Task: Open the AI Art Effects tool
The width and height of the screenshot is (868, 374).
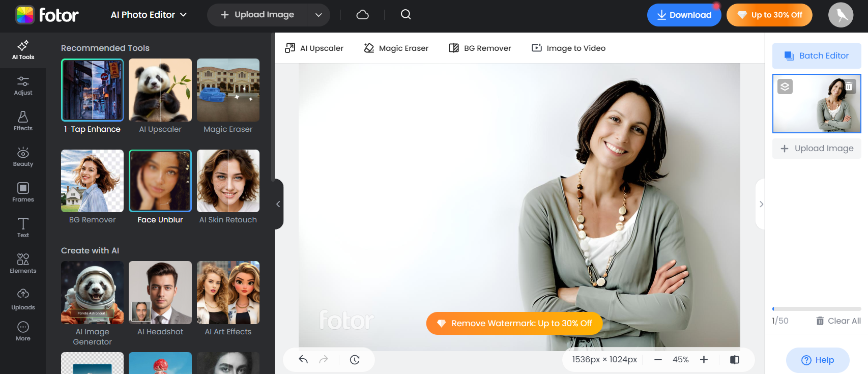Action: click(228, 299)
